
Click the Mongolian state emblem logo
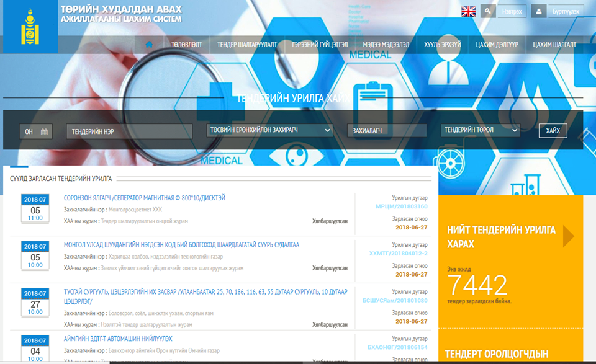click(30, 27)
